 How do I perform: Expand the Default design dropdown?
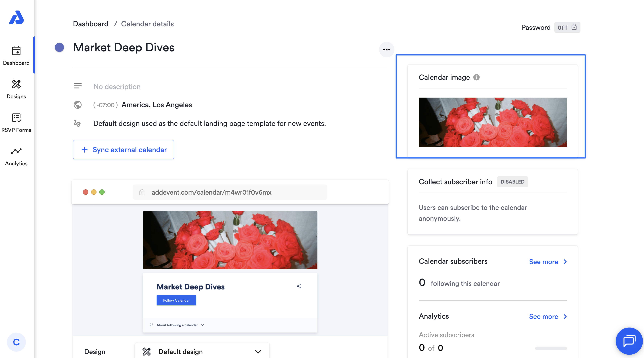202,351
